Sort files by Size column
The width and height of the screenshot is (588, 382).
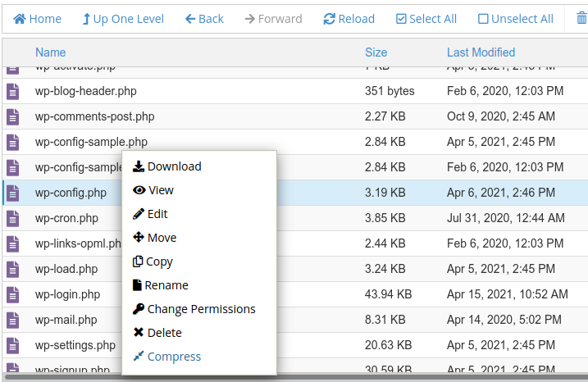click(376, 52)
